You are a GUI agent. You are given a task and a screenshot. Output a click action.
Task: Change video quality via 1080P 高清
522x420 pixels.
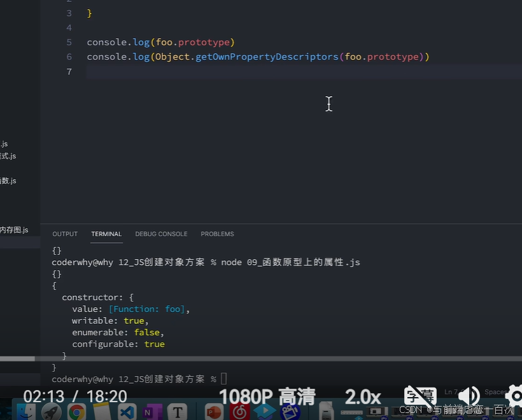267,396
